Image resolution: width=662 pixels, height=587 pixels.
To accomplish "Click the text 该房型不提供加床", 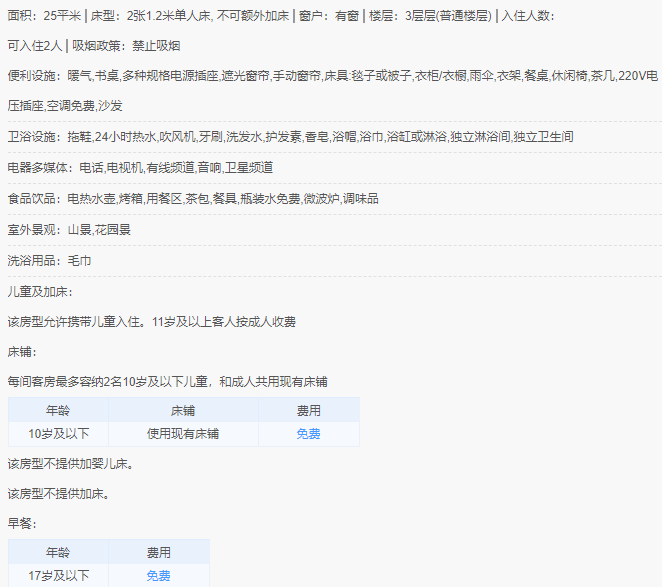I will point(58,494).
